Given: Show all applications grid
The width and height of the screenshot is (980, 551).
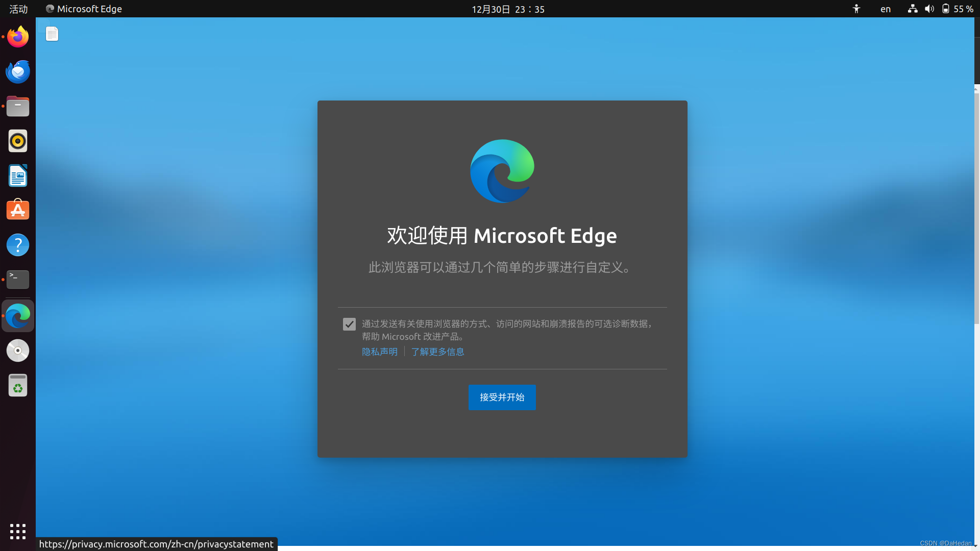Looking at the screenshot, I should pos(18,531).
